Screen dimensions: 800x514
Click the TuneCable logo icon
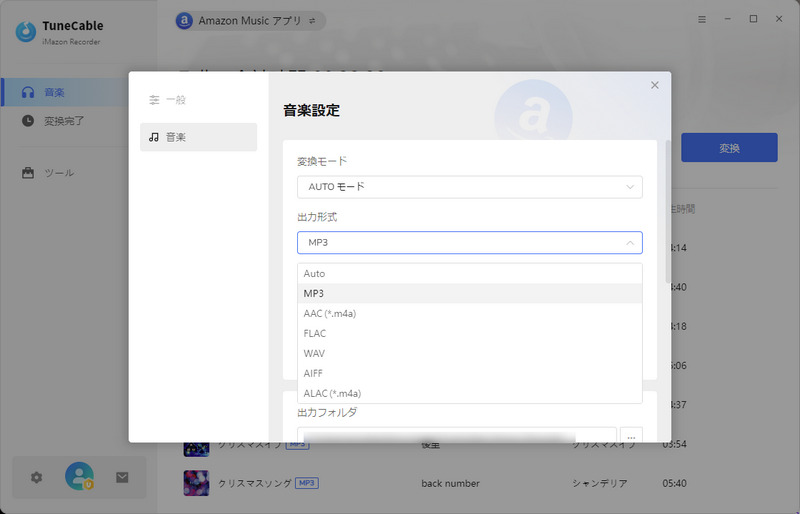[x=26, y=32]
